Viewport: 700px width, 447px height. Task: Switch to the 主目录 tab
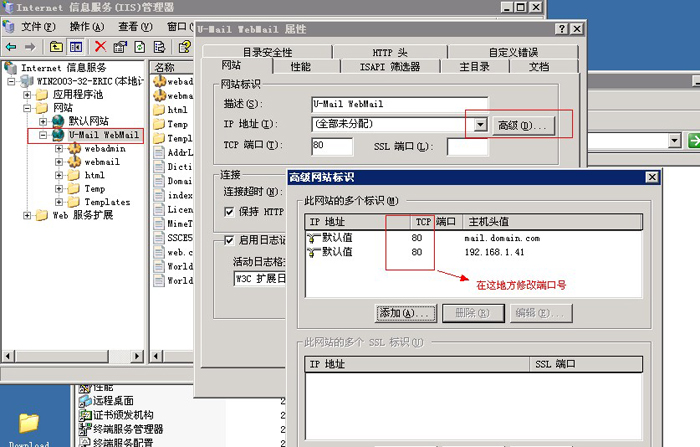[x=474, y=67]
